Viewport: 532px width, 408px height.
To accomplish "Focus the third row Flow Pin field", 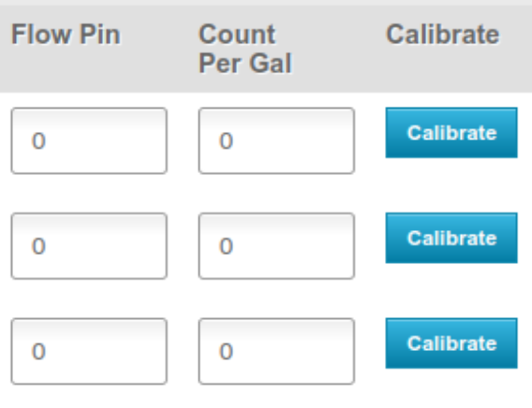I will pos(89,352).
